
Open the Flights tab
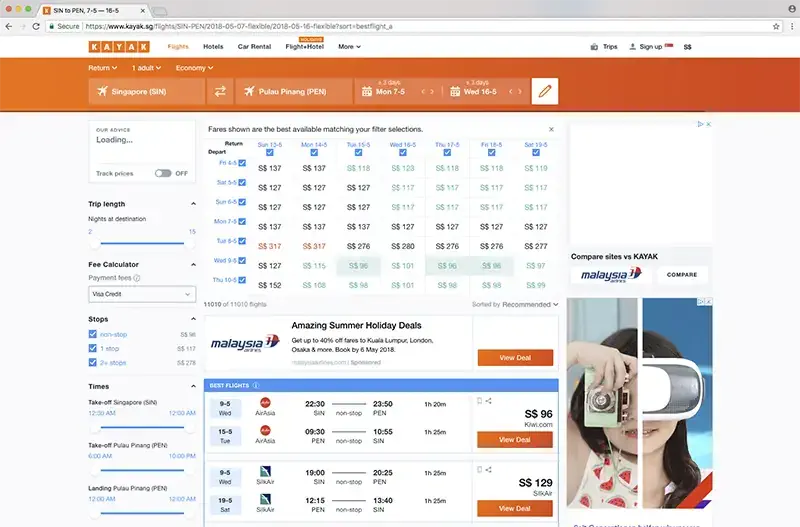click(178, 46)
